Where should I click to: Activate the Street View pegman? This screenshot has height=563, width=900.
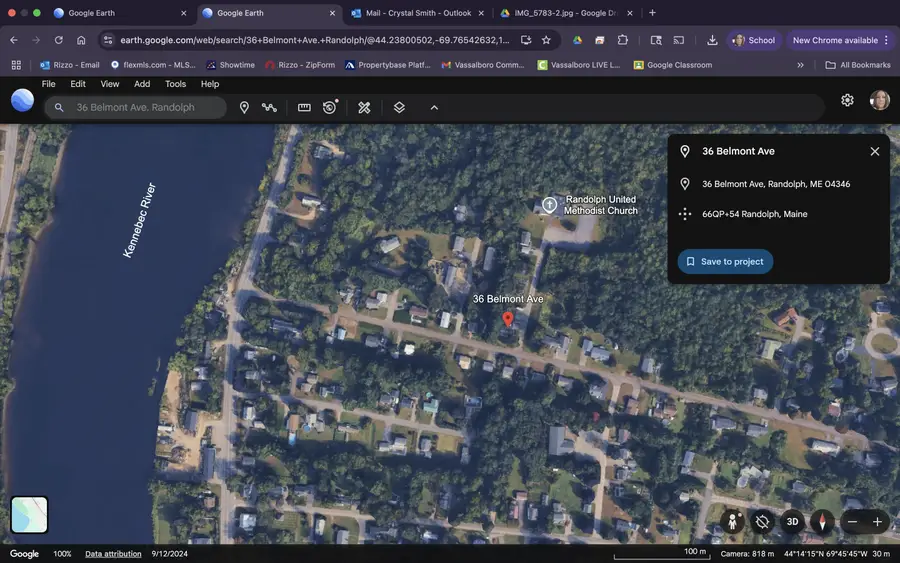point(732,522)
